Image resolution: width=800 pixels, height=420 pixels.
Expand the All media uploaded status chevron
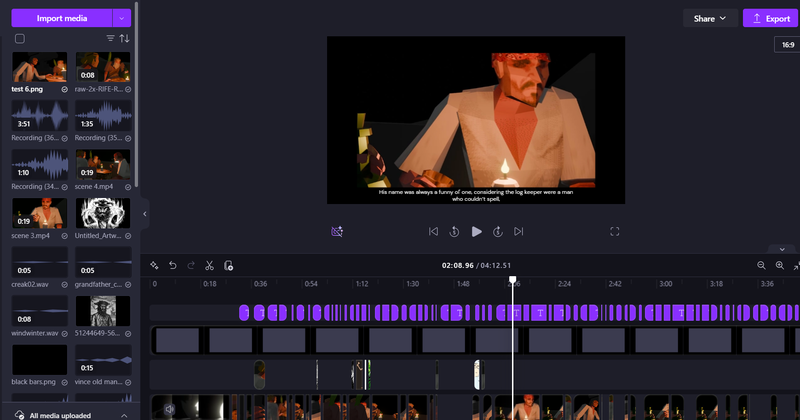click(x=124, y=415)
